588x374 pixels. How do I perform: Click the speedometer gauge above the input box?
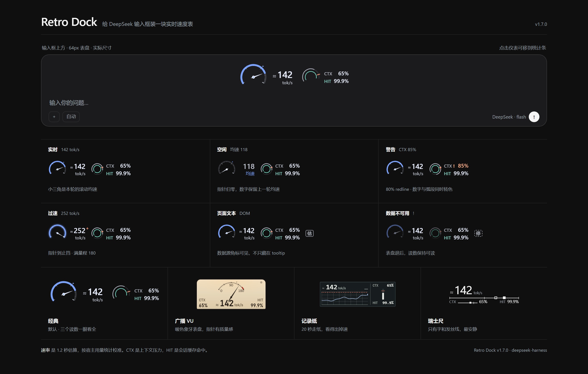(x=253, y=75)
